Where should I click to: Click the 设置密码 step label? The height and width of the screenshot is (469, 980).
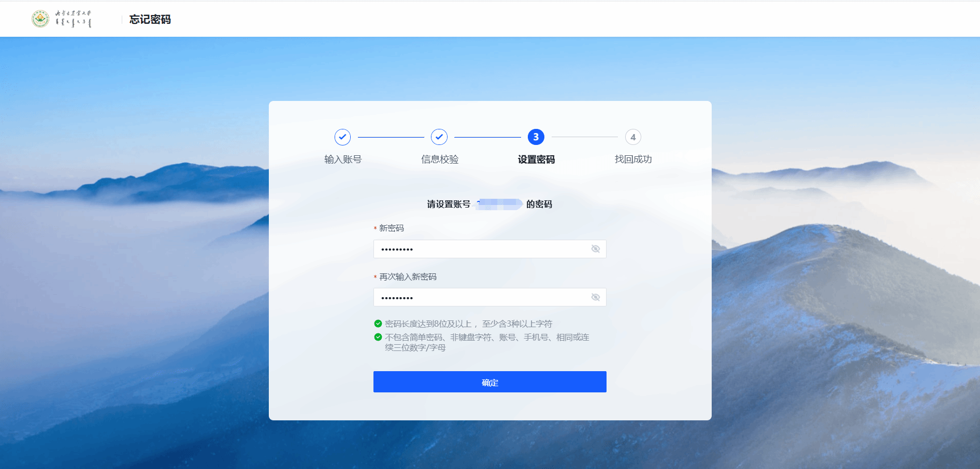[x=536, y=159]
